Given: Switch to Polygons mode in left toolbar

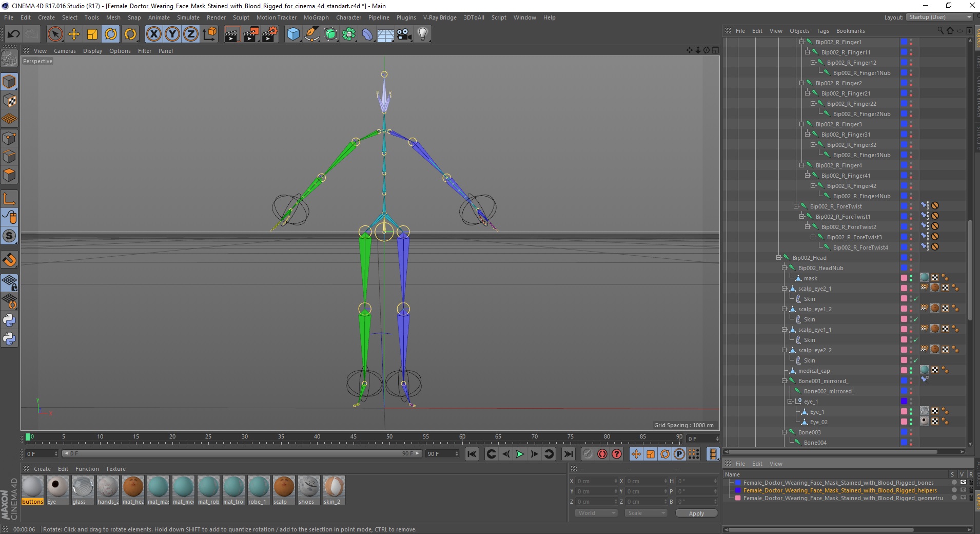Looking at the screenshot, I should click(x=9, y=175).
